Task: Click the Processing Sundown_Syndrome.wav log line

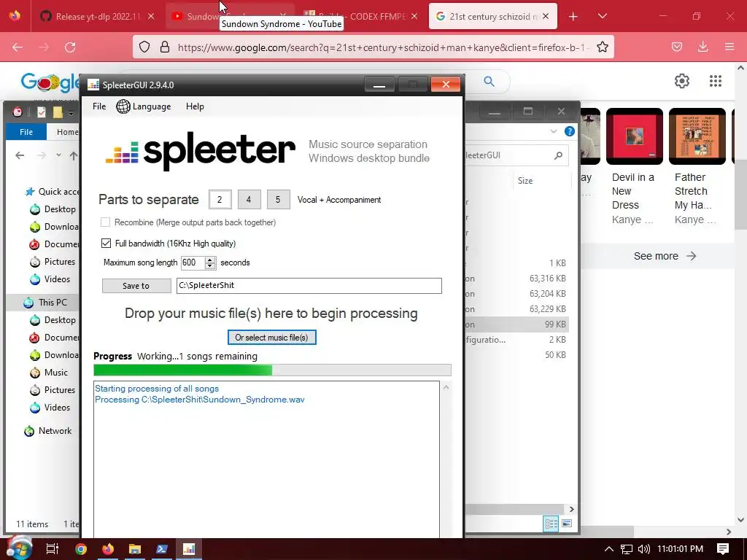Action: 199,400
